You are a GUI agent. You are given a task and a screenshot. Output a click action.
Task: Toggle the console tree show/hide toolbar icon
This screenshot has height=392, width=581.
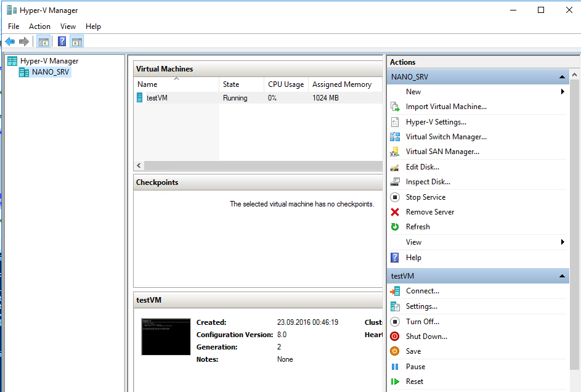[x=44, y=42]
